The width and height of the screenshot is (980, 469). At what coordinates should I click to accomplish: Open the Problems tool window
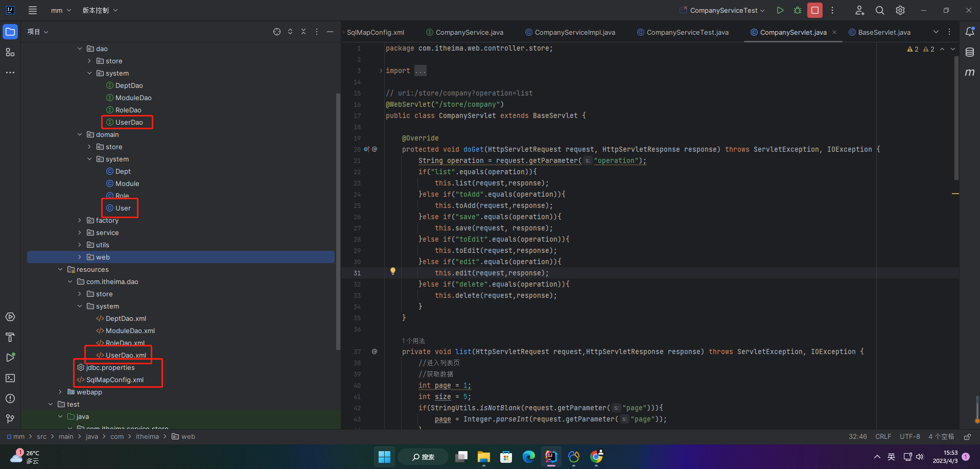click(x=10, y=398)
